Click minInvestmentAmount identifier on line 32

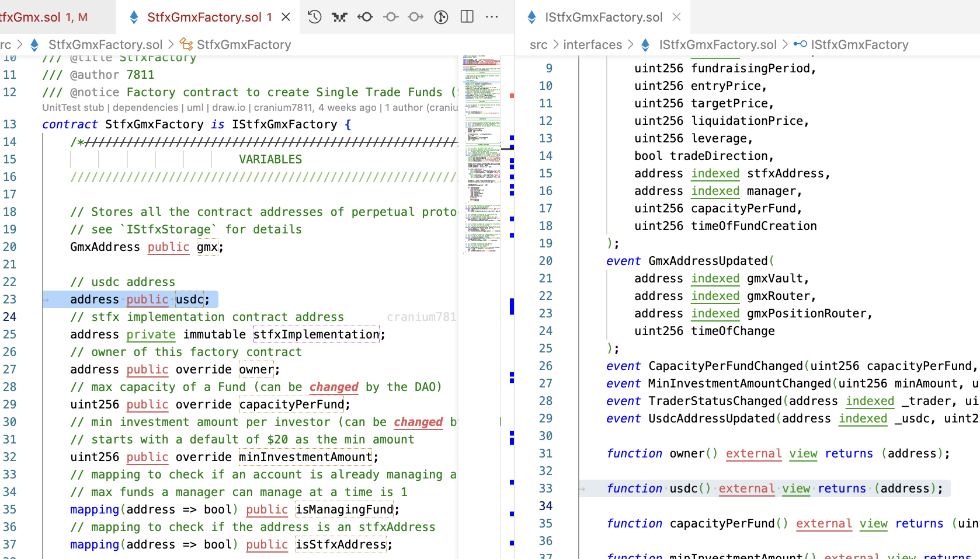pyautogui.click(x=305, y=457)
